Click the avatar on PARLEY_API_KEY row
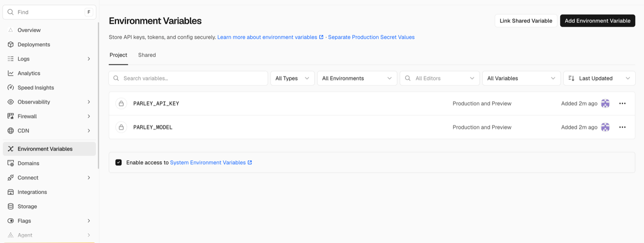 605,104
